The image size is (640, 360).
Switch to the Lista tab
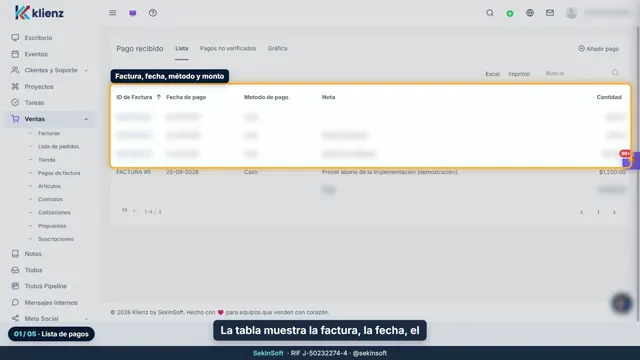182,48
